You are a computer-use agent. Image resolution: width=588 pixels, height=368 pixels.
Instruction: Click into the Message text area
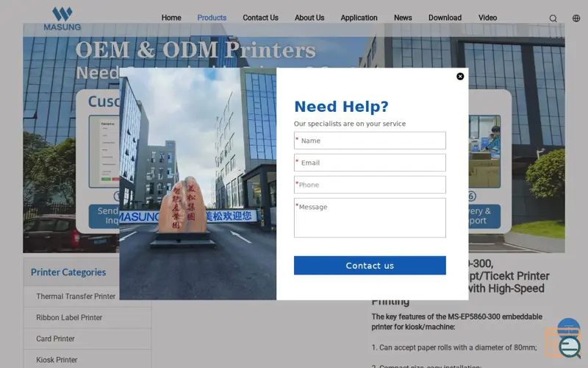point(370,218)
